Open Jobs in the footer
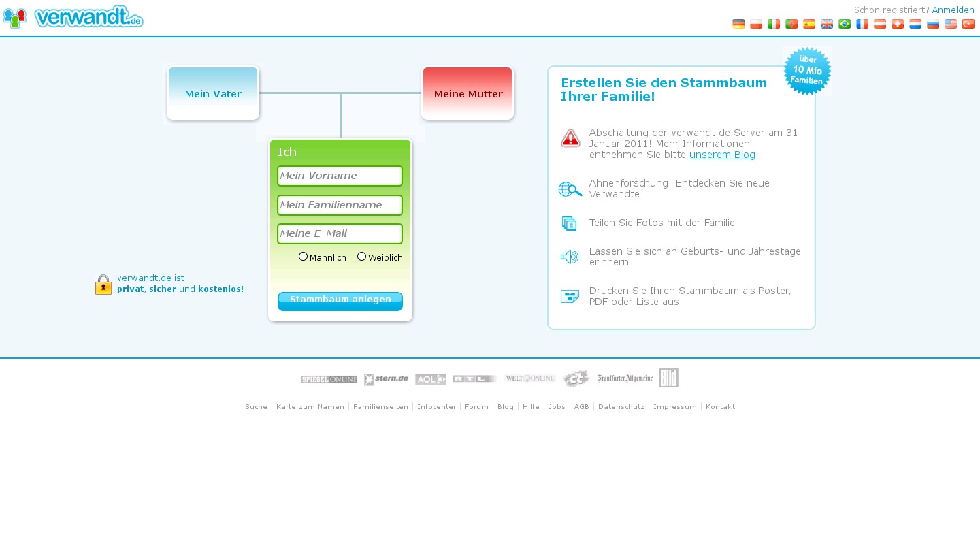The width and height of the screenshot is (980, 533). click(557, 407)
